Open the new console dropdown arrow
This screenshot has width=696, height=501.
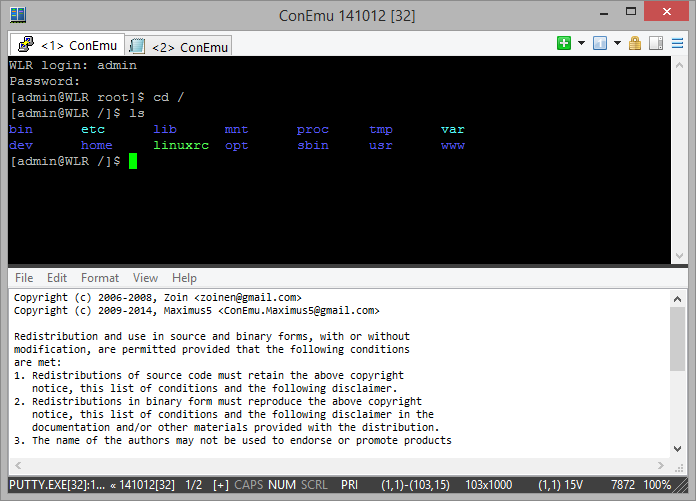pyautogui.click(x=580, y=44)
